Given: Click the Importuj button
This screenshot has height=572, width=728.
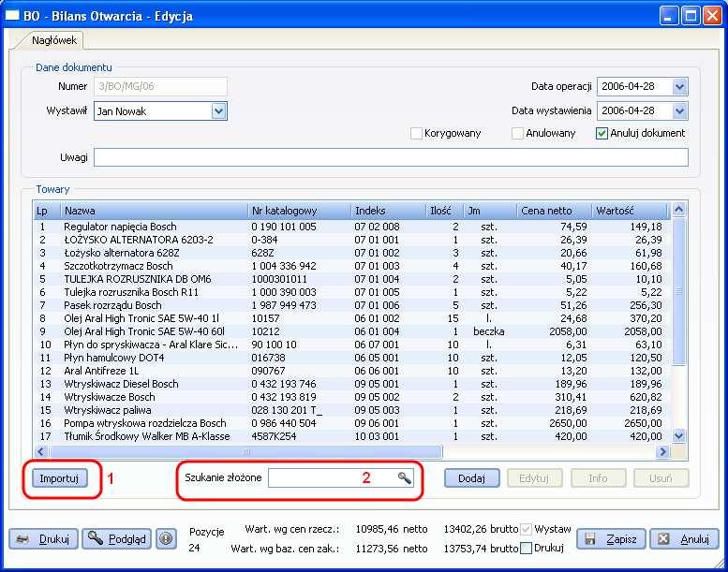Looking at the screenshot, I should coord(60,478).
